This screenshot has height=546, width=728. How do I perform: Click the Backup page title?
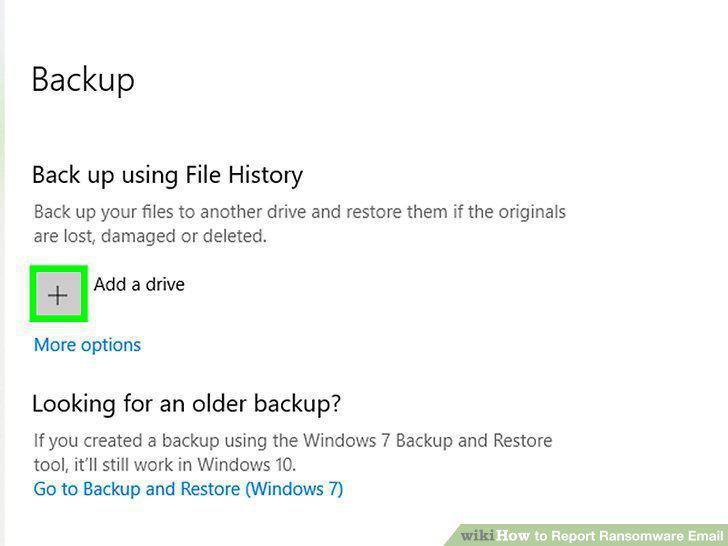83,80
